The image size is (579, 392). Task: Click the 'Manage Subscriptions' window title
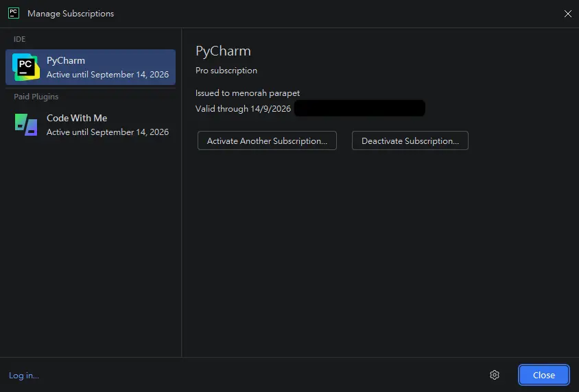click(71, 14)
